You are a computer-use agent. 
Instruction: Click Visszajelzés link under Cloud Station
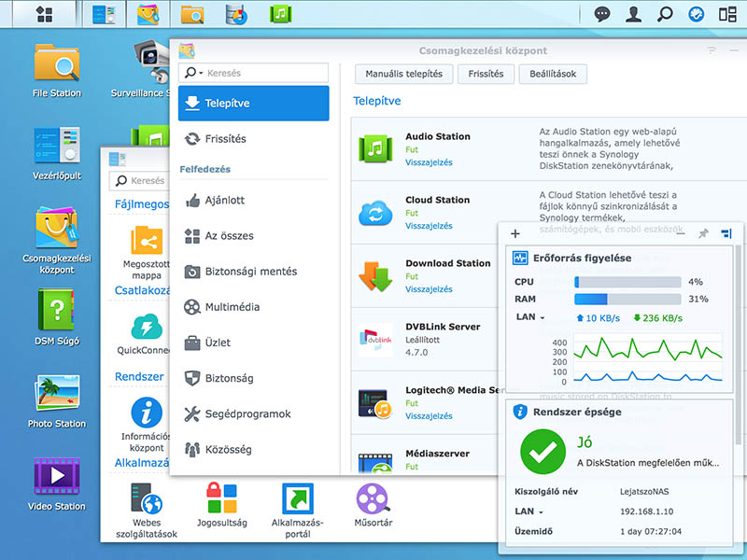tap(429, 226)
